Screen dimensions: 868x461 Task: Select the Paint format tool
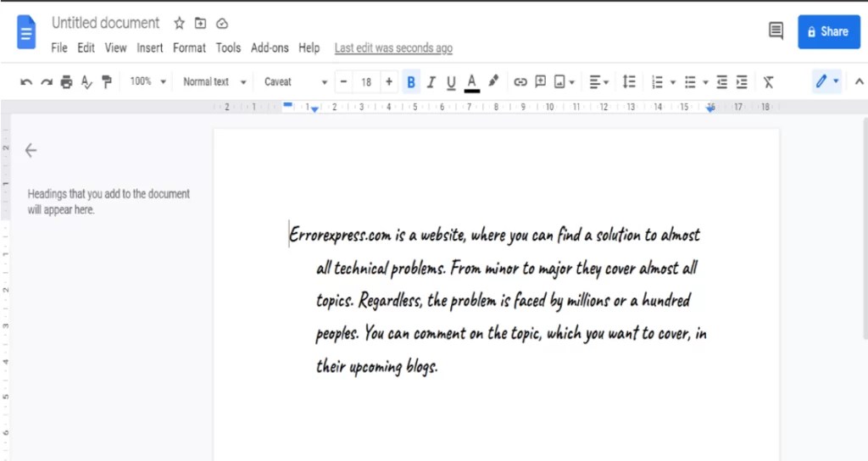click(107, 82)
